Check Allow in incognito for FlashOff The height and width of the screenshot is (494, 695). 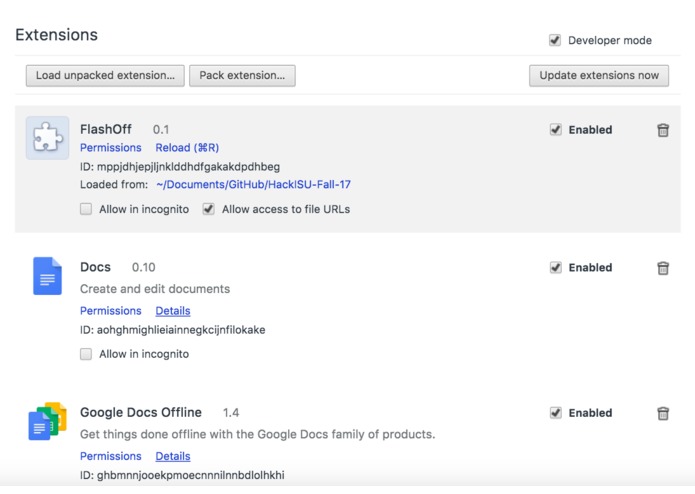(86, 209)
